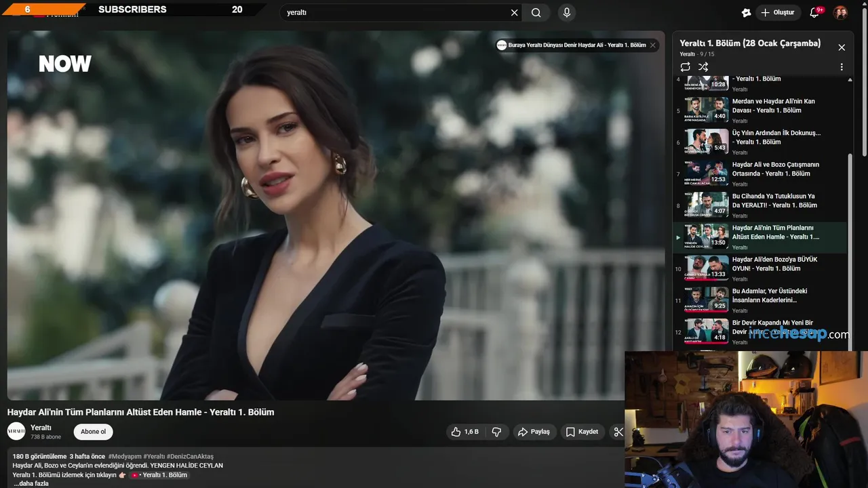Click the #DenizCanAktaş hashtag
The height and width of the screenshot is (488, 868).
pos(190,456)
